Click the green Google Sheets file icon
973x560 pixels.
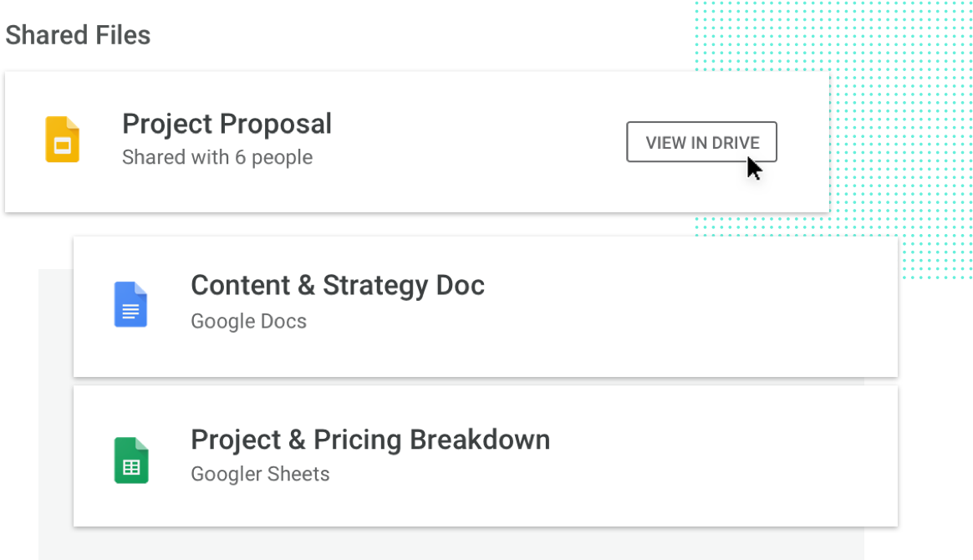pyautogui.click(x=131, y=461)
